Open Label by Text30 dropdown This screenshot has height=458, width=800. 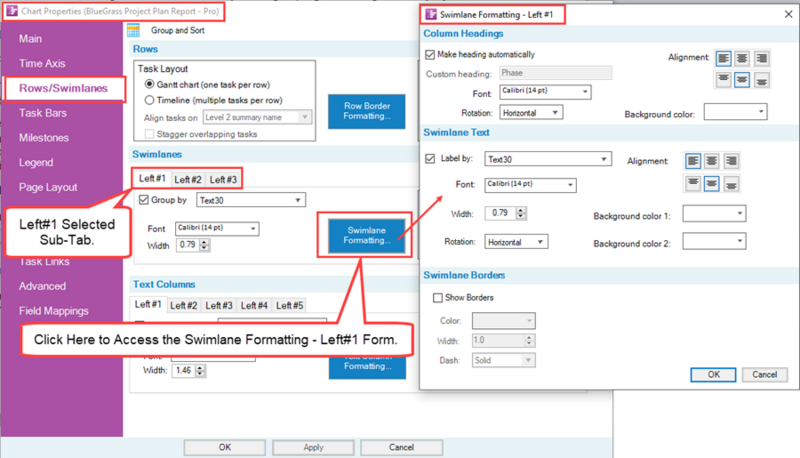point(547,159)
